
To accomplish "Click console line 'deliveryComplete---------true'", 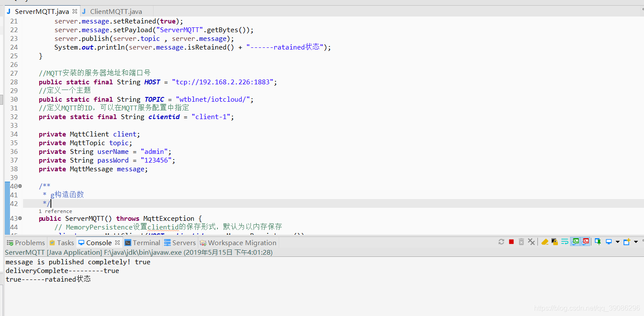I will click(x=62, y=271).
